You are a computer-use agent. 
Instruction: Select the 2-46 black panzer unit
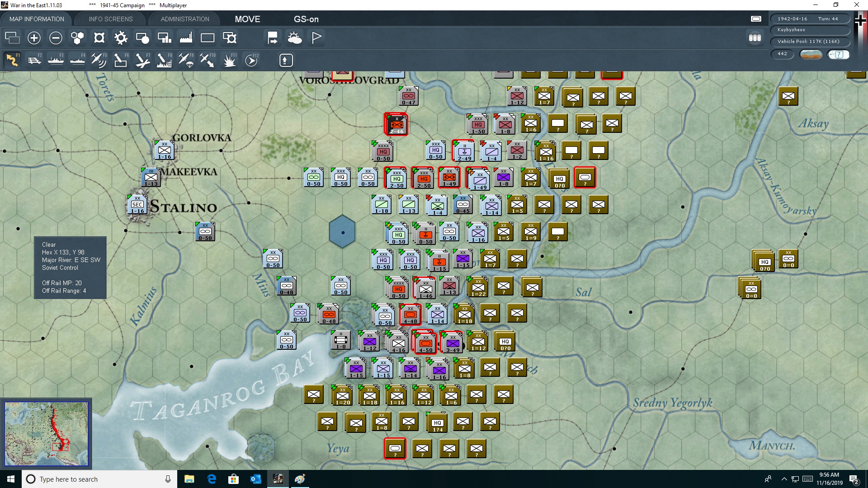pyautogui.click(x=396, y=125)
